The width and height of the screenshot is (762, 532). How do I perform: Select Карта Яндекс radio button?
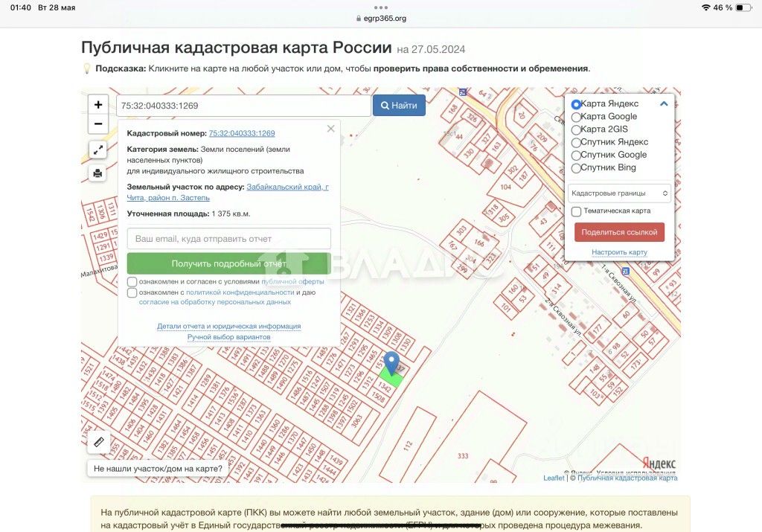tap(576, 104)
